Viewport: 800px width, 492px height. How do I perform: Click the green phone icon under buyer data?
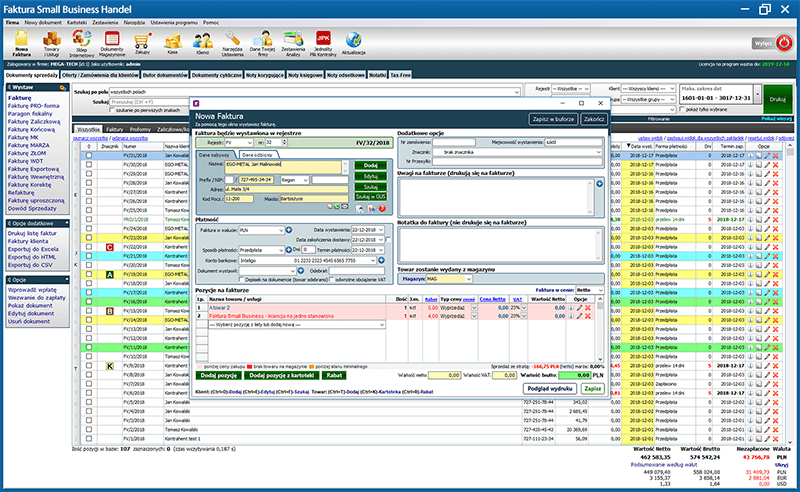pos(337,207)
